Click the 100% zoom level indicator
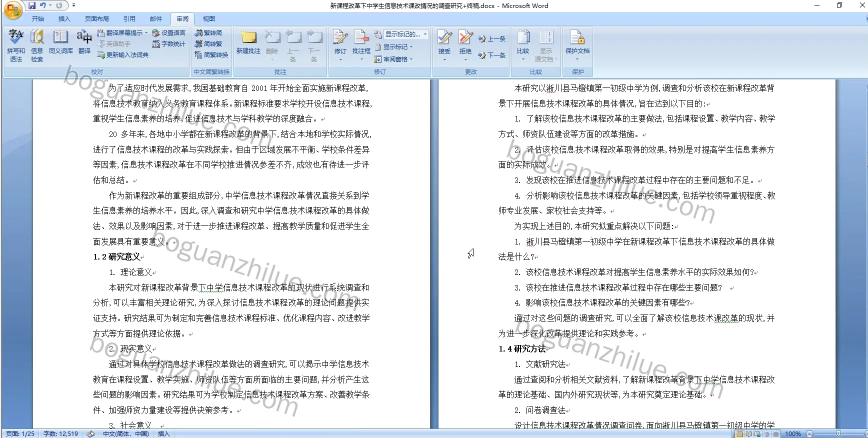This screenshot has width=868, height=438. pos(793,434)
